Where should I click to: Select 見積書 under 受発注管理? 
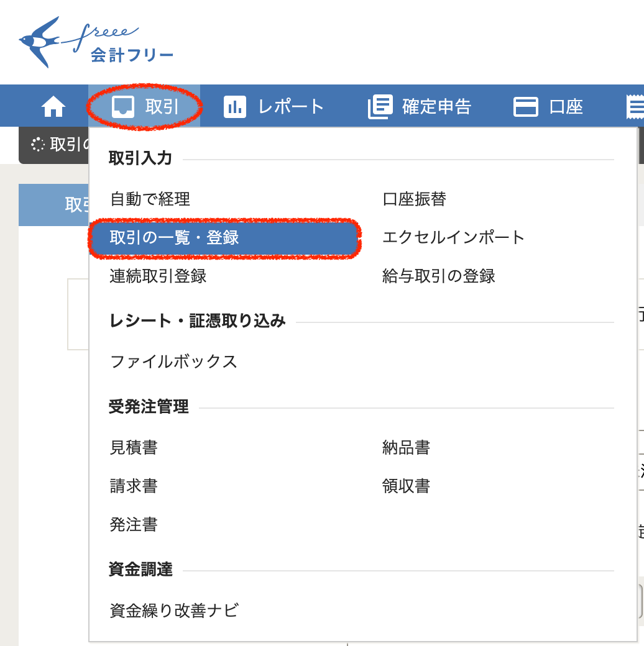click(134, 448)
